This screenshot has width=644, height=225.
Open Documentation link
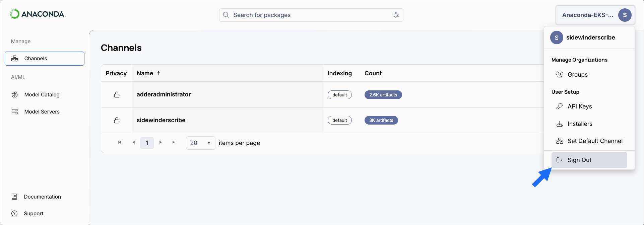coord(42,197)
